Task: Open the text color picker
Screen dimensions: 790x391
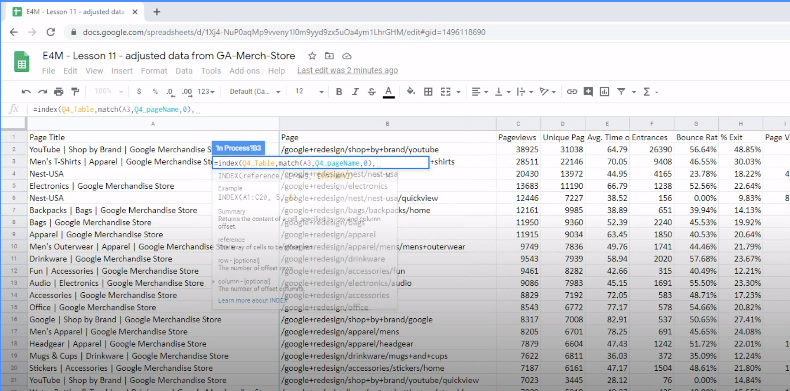Action: tap(388, 92)
